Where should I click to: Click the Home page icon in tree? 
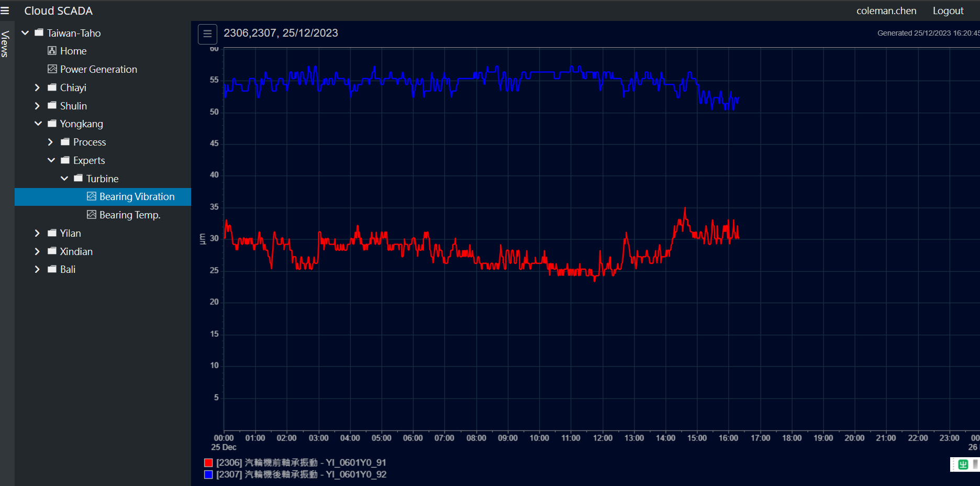(52, 51)
